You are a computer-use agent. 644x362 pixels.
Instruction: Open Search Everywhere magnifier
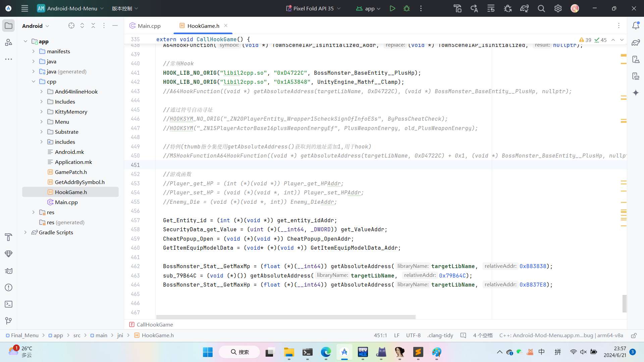pos(541,8)
